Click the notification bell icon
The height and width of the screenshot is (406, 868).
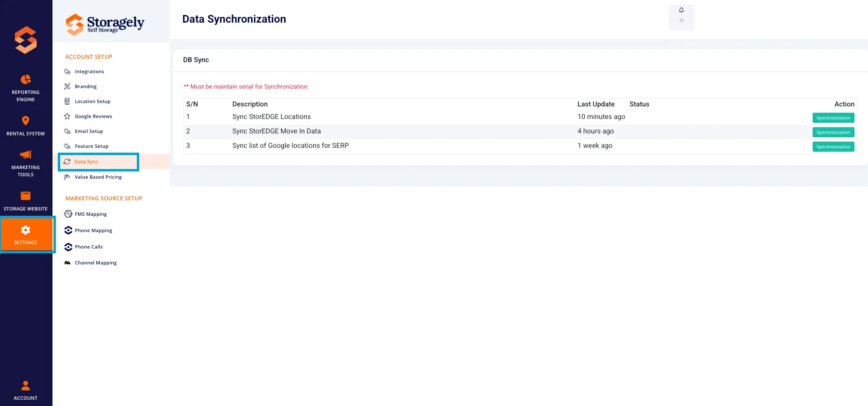click(x=681, y=10)
